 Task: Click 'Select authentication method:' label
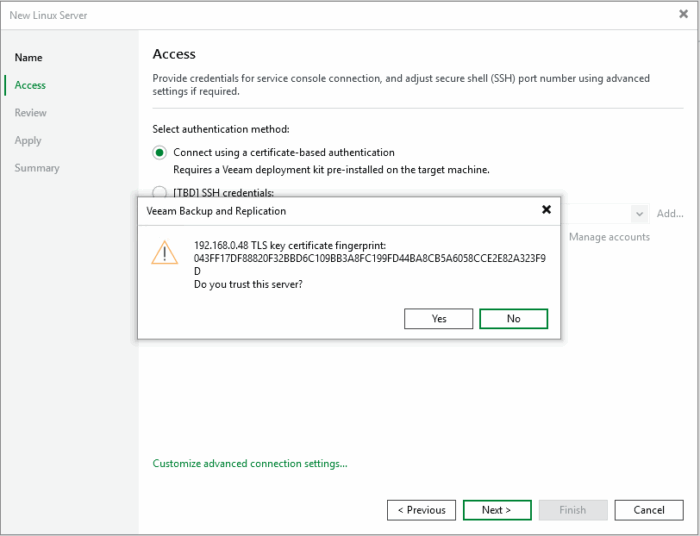(221, 129)
